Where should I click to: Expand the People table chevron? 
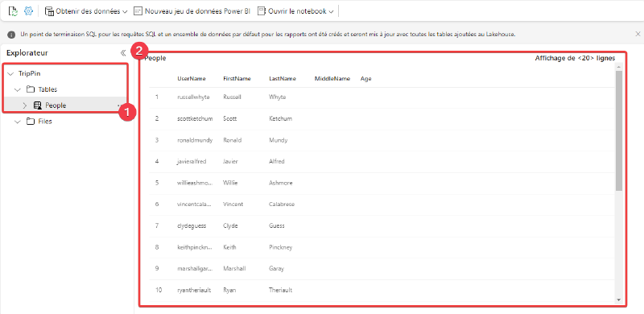pos(25,105)
